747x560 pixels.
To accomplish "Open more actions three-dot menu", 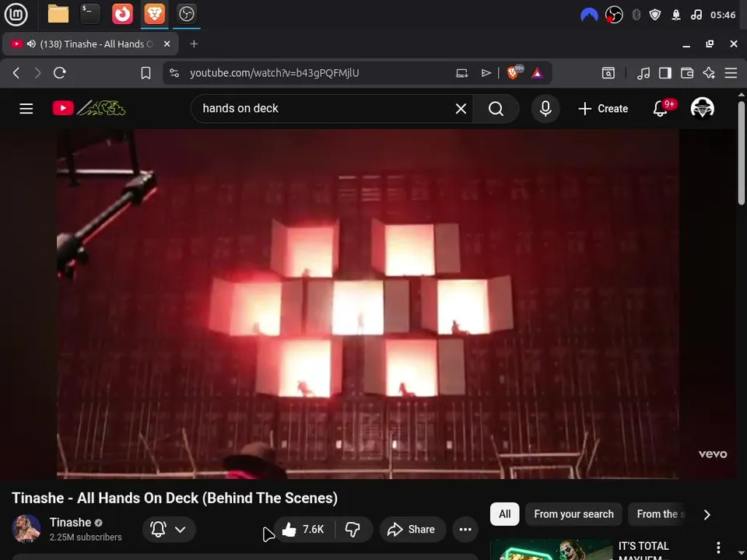I will (x=465, y=529).
